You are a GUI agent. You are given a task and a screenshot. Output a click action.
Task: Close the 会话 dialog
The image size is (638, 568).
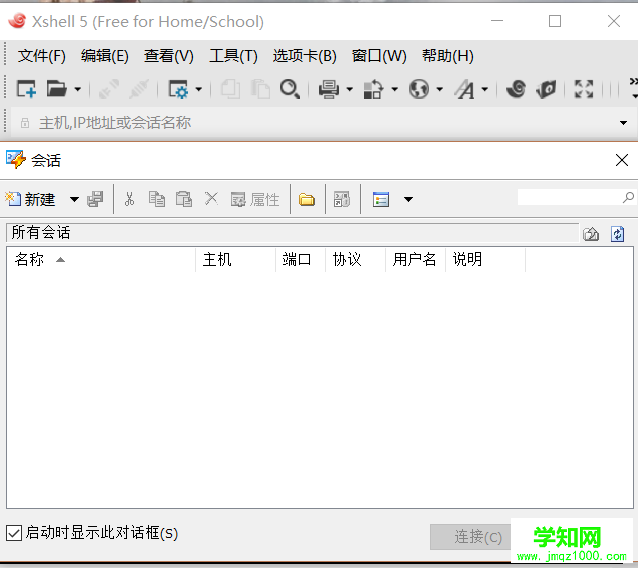622,160
